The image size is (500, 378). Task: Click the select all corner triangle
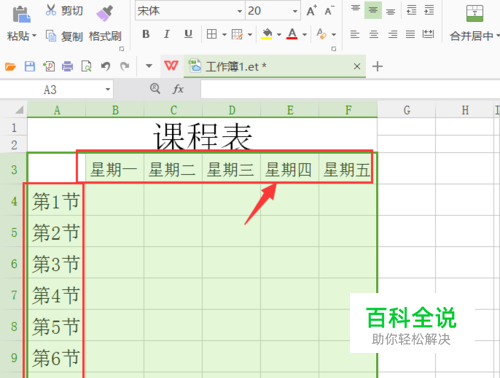pyautogui.click(x=19, y=110)
